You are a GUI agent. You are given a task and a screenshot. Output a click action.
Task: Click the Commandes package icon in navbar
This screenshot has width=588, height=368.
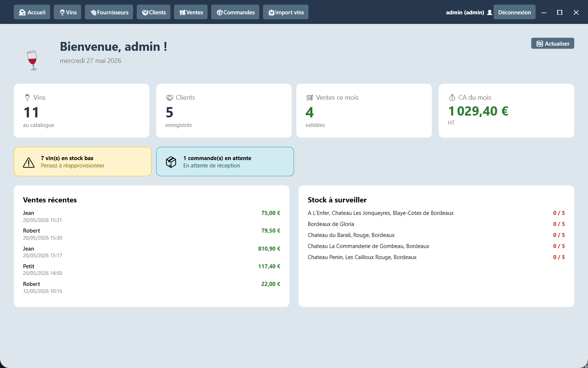click(219, 13)
